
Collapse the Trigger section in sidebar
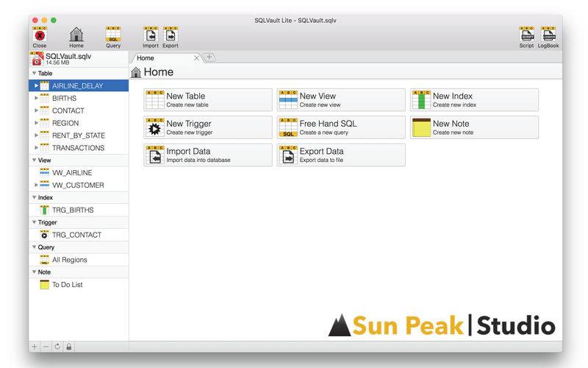[x=34, y=222]
